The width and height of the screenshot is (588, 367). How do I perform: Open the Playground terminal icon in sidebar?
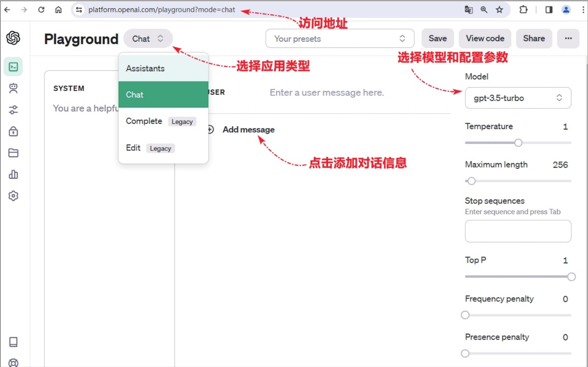click(13, 67)
